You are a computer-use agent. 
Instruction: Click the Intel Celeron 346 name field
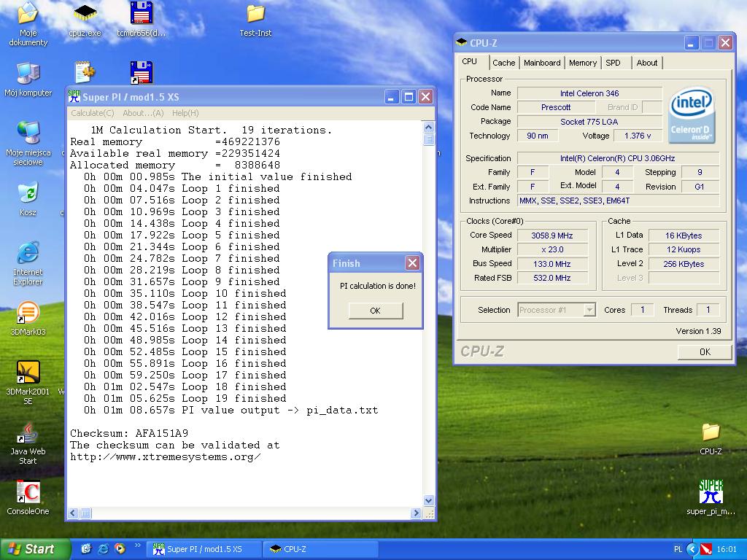coord(589,93)
